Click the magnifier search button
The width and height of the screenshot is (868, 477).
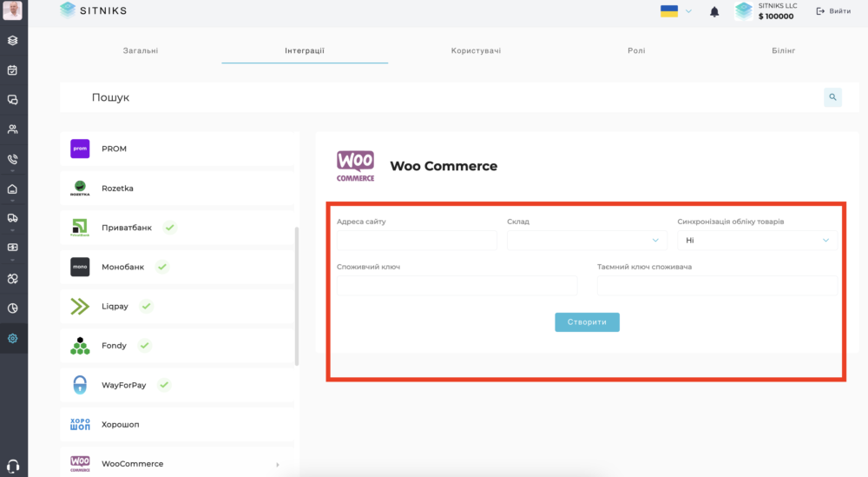(832, 97)
